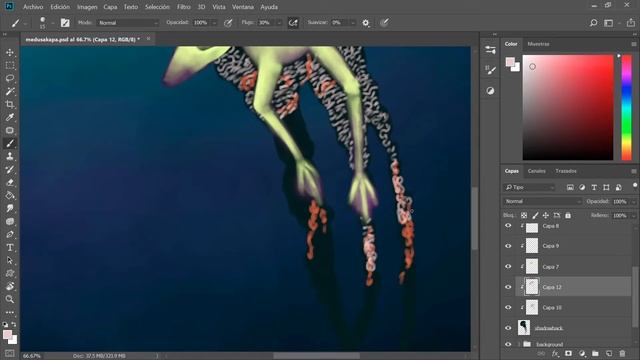This screenshot has width=640, height=360.
Task: Toggle lock all layer attributes
Action: coord(568,215)
